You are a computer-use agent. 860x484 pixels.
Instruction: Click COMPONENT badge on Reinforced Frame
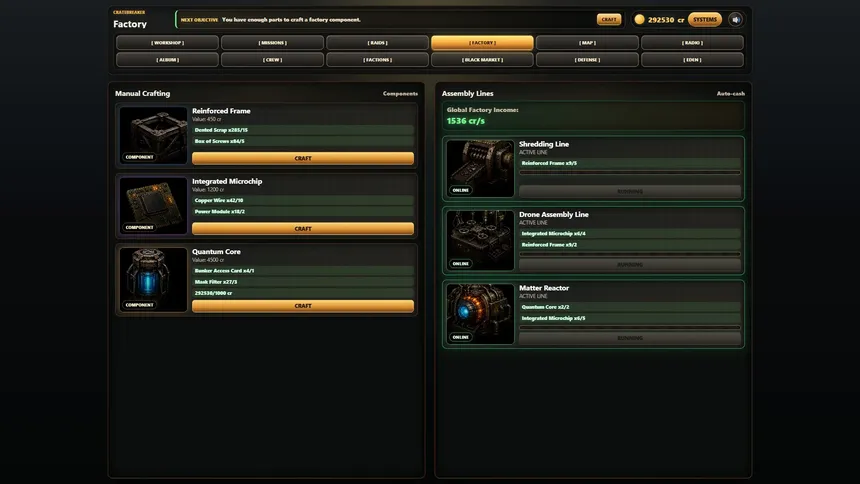(x=139, y=157)
